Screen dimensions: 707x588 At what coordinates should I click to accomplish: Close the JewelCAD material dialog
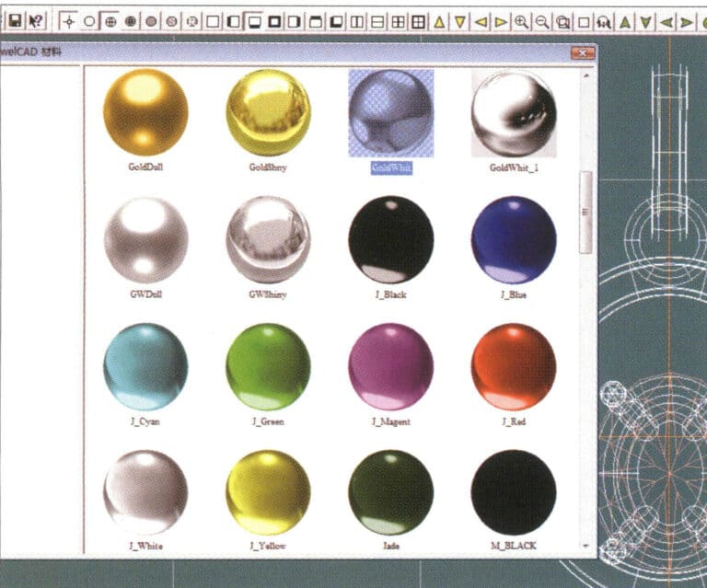583,53
